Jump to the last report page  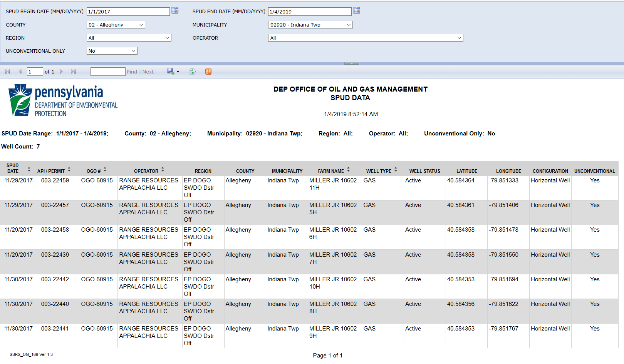pos(74,72)
